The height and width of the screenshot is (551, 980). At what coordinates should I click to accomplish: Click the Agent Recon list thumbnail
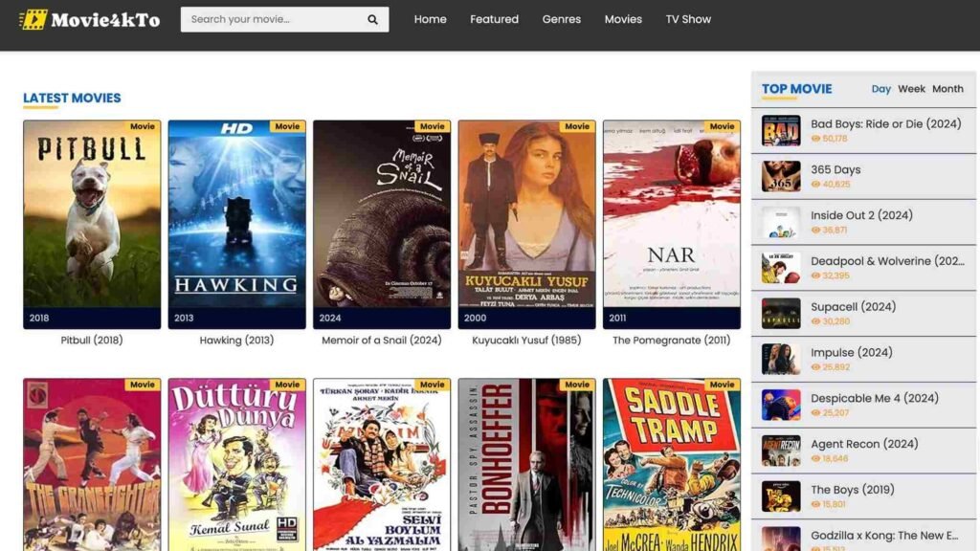click(781, 451)
